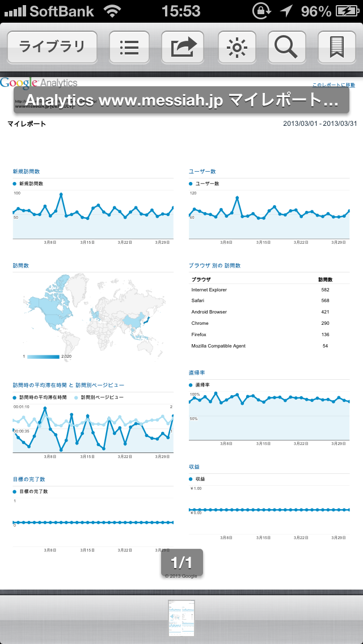Screen dimensions: 363x644
Task: Tap the Wi-Fi status bar icon
Action: click(x=113, y=11)
